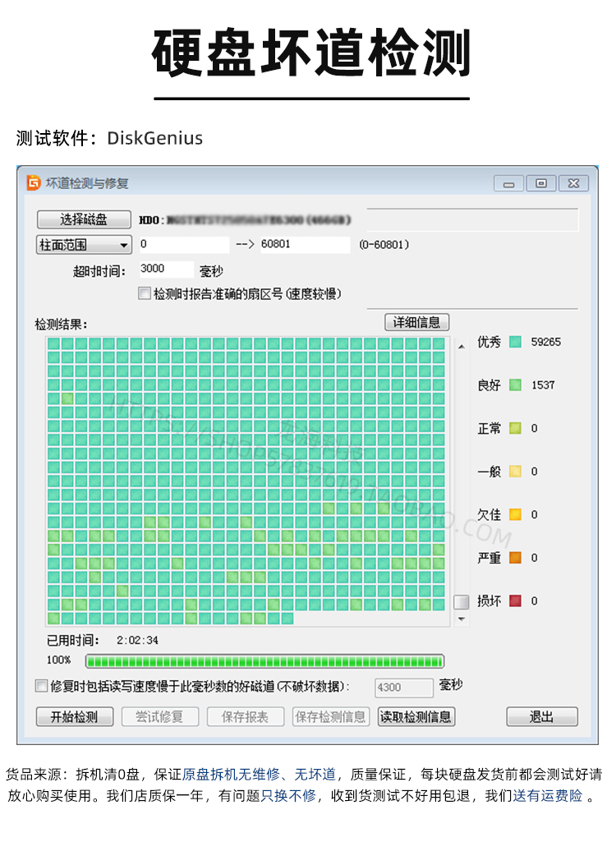616x842 pixels.
Task: Click the 超时时间 field showing 3000
Action: [x=166, y=269]
